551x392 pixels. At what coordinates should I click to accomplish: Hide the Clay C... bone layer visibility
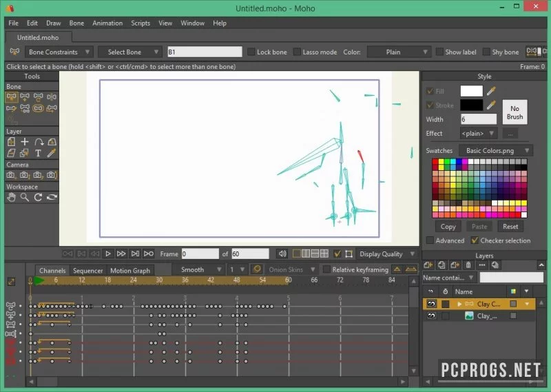[431, 304]
